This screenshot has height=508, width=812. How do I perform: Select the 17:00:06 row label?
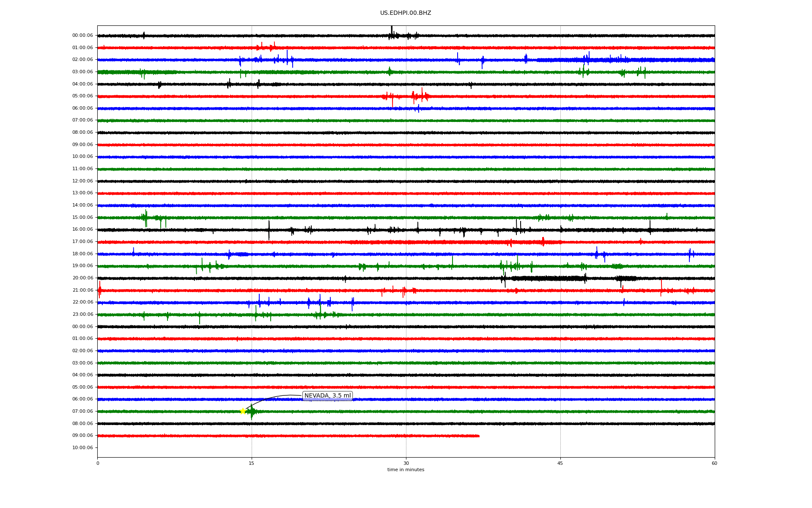coord(82,242)
